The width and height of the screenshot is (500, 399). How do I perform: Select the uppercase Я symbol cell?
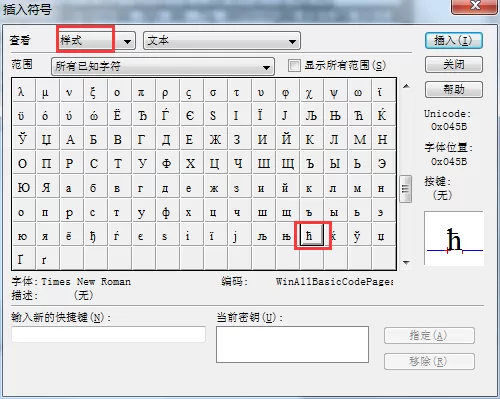[x=47, y=187]
